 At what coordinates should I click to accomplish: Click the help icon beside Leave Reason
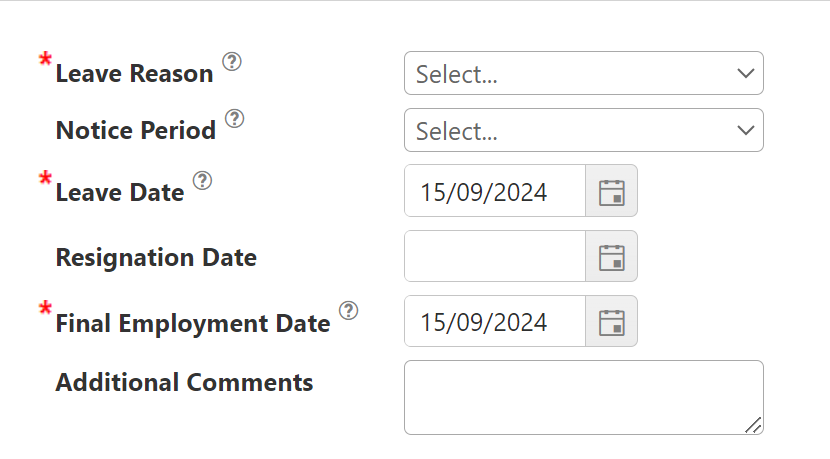point(232,62)
